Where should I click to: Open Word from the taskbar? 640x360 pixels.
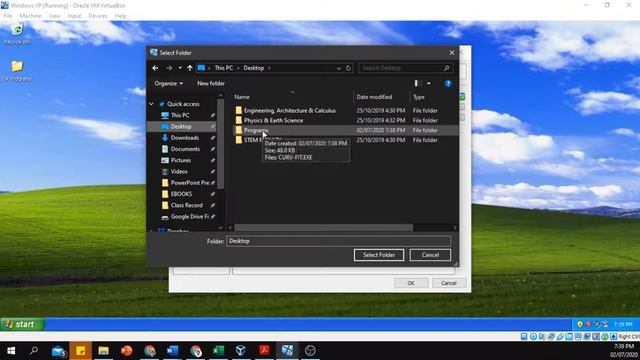(x=172, y=351)
